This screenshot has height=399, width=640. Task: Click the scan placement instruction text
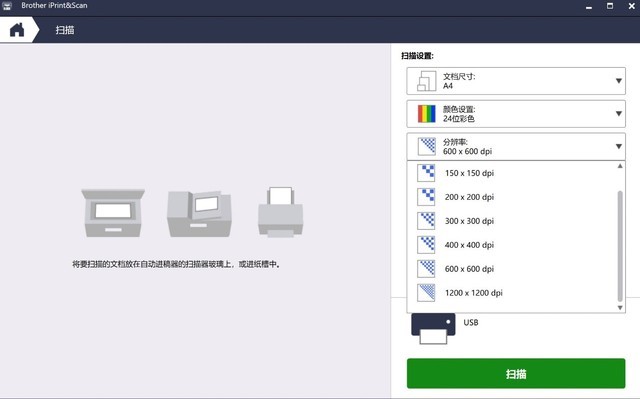pyautogui.click(x=177, y=264)
